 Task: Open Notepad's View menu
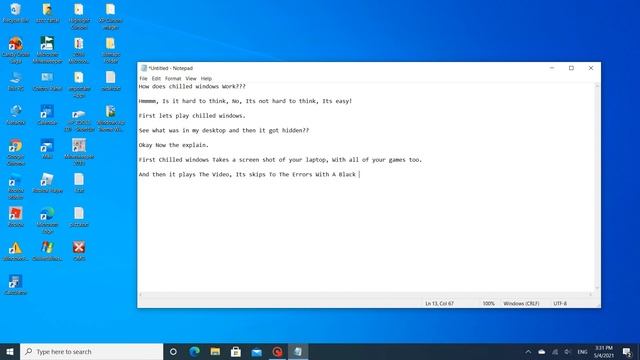[x=191, y=78]
